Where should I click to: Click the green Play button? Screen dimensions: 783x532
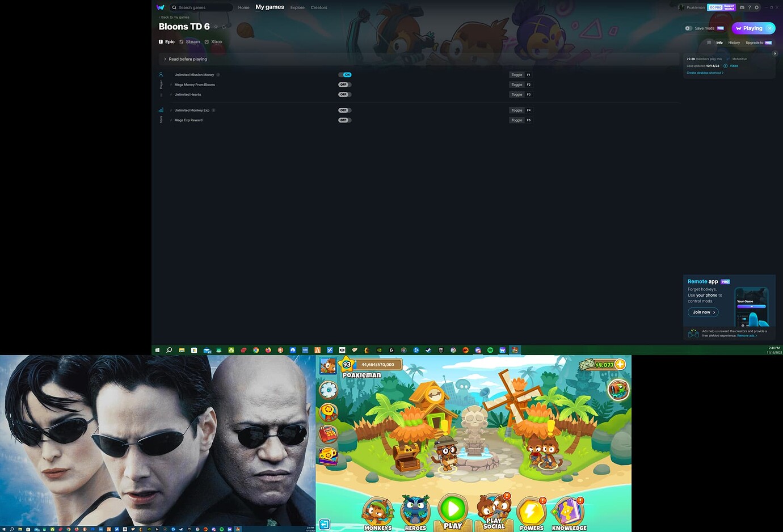click(x=452, y=509)
